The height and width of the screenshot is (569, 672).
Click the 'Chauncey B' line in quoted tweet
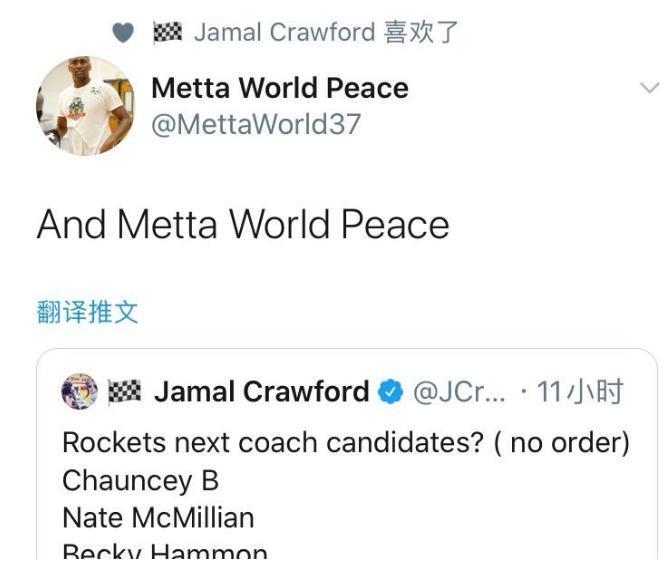coord(141,480)
